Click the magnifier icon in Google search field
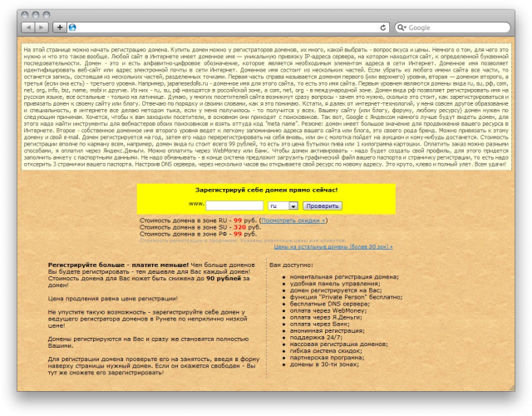The width and height of the screenshot is (532, 416). 402,27
